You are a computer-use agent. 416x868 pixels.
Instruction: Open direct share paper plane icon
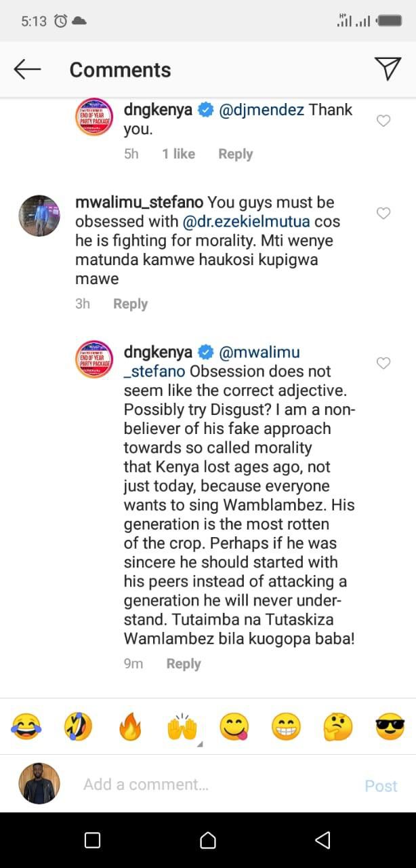coord(388,69)
